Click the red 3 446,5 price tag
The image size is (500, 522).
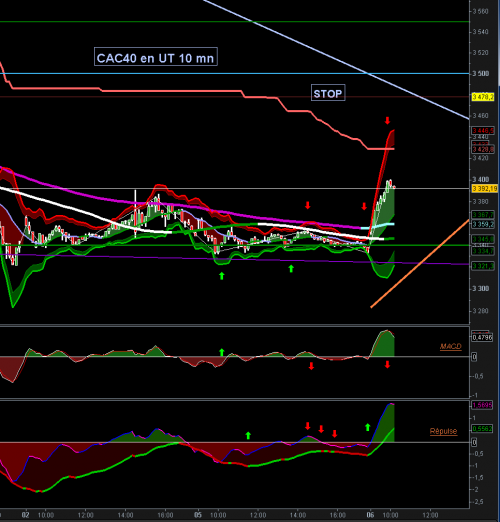[x=483, y=130]
